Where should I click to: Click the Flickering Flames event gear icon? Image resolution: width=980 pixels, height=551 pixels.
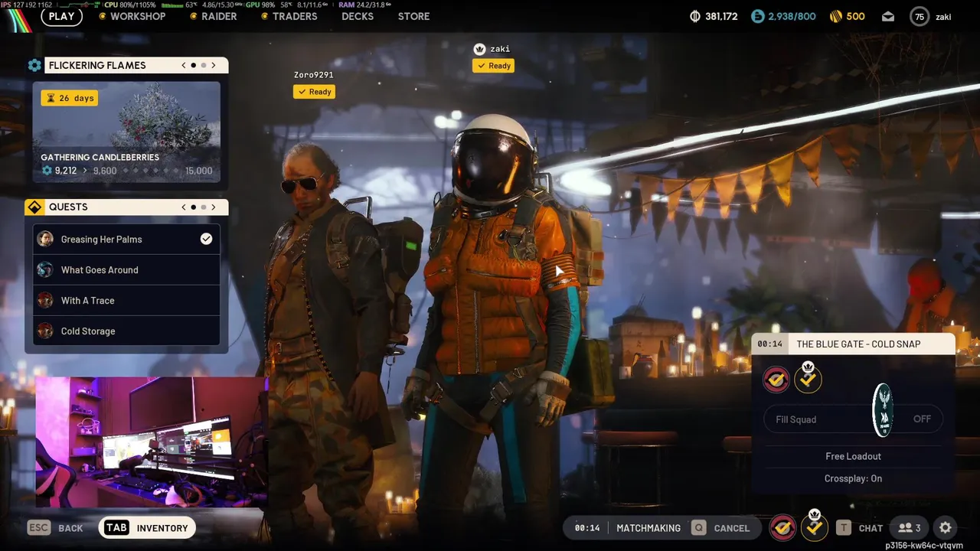(34, 65)
